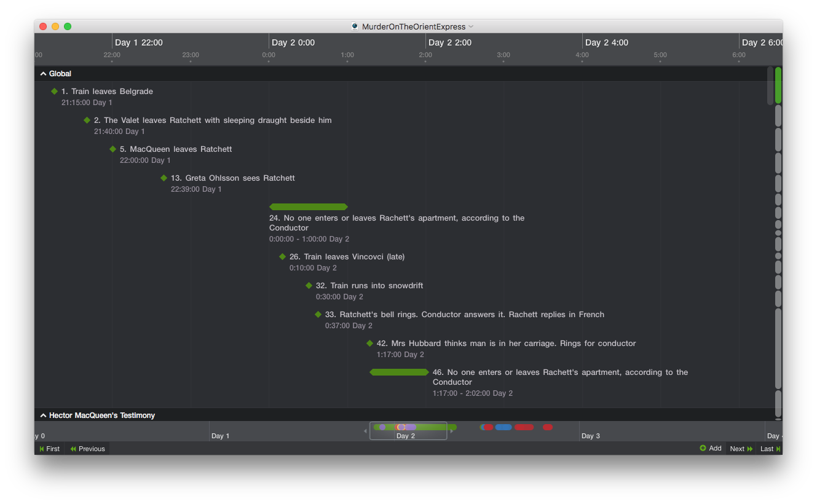Screen dimensions: 817x504
Task: Select diamond marker for Valet leaves Ratchett
Action: [87, 120]
